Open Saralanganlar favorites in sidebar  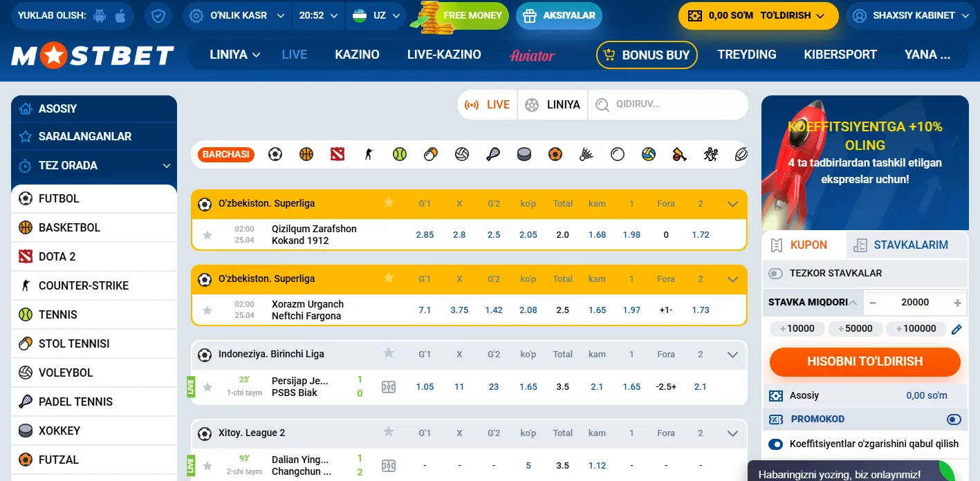click(x=94, y=137)
